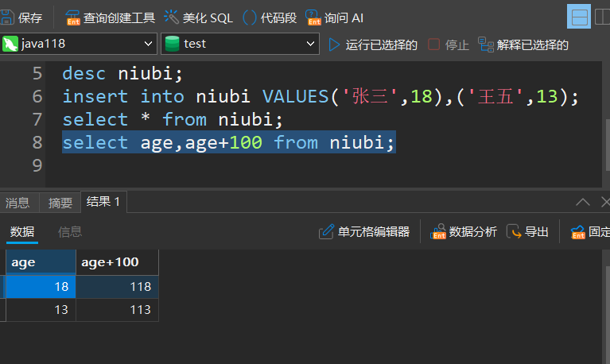Viewport: 610px width, 364px height.
Task: Select the cell with value 18
Action: [x=41, y=287]
